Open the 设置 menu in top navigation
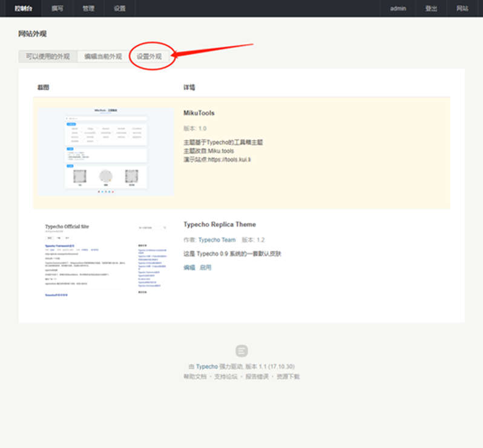Screen dimensions: 483x448 (120, 8)
